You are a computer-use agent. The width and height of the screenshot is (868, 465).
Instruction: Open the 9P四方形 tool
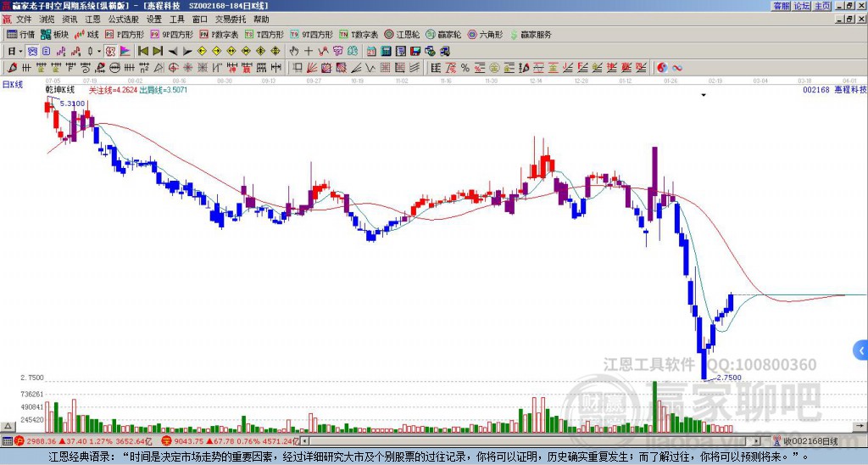coord(171,34)
